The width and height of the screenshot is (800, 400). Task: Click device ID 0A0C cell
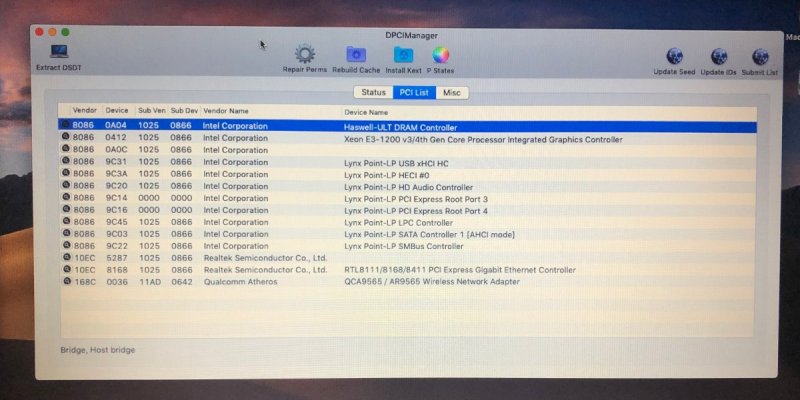(116, 149)
